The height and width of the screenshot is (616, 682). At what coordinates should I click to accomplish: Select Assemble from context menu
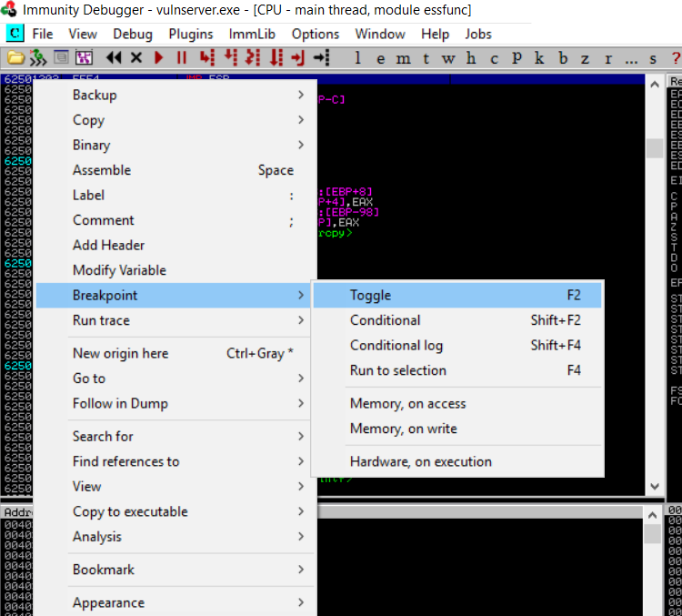[x=173, y=170]
